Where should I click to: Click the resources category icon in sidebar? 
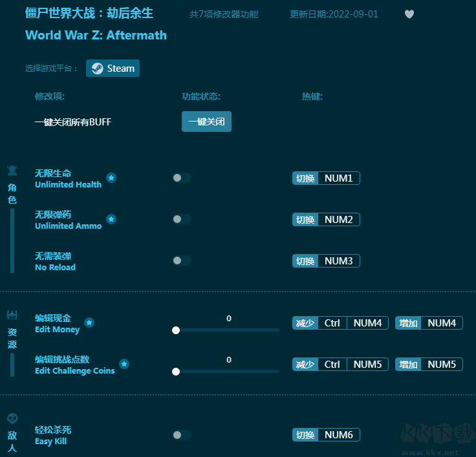[12, 315]
